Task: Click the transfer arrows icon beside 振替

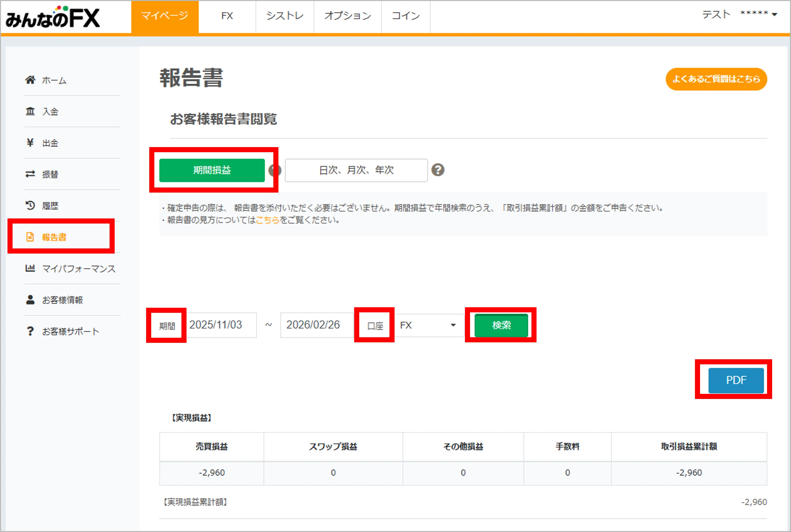Action: pos(30,174)
